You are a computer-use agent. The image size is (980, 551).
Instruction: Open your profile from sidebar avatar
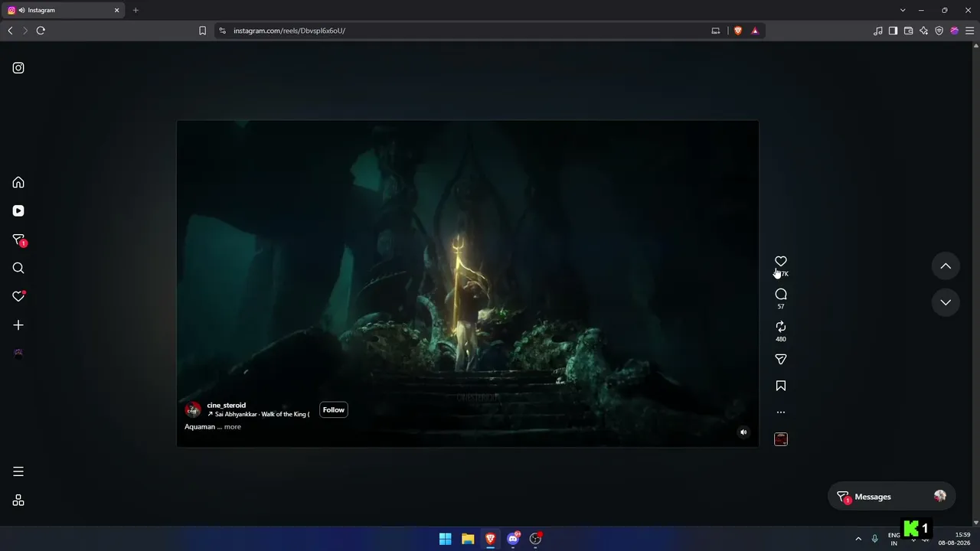point(18,354)
